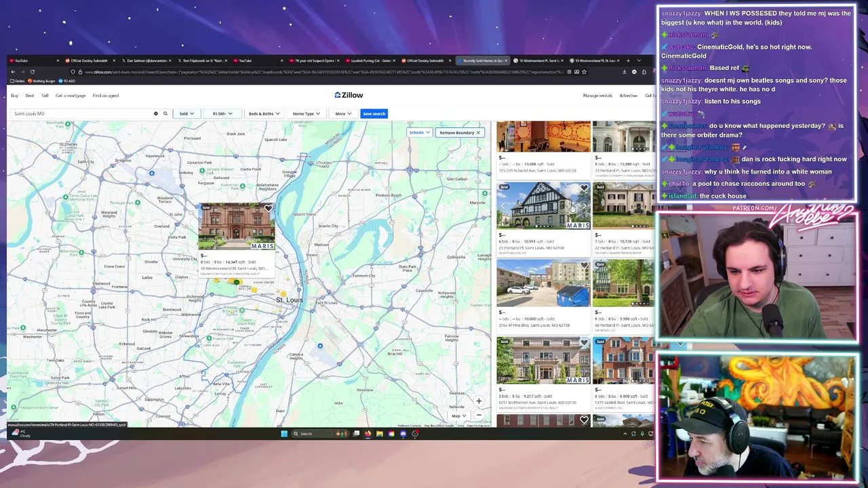The image size is (868, 488).
Task: Open 22 Portland Pl listing photo
Action: coord(624,206)
